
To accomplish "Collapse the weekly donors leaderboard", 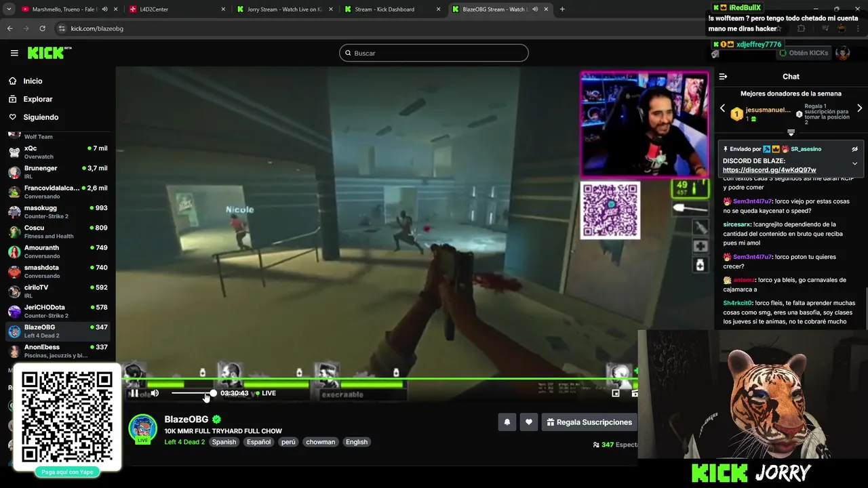I will click(791, 133).
